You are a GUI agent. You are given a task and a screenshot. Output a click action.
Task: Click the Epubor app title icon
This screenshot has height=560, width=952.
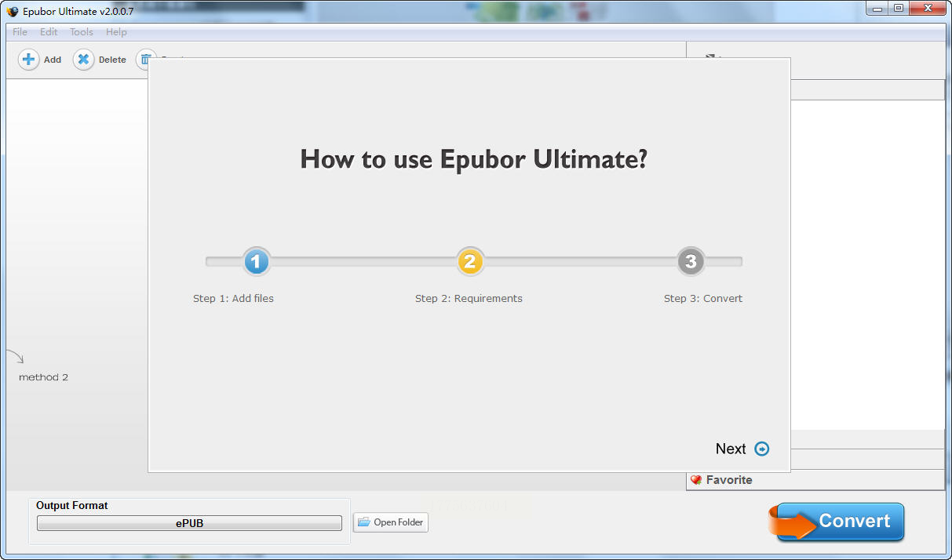pyautogui.click(x=13, y=12)
